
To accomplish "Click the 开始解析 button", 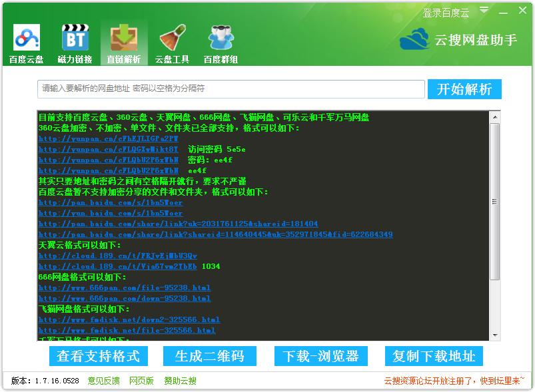I will (464, 89).
